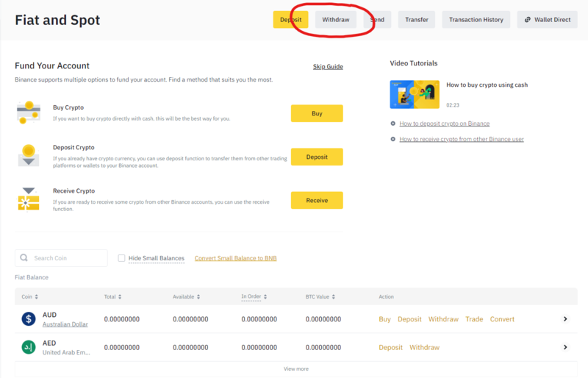Click the AUD dollar coin icon
The width and height of the screenshot is (588, 378).
click(x=29, y=319)
